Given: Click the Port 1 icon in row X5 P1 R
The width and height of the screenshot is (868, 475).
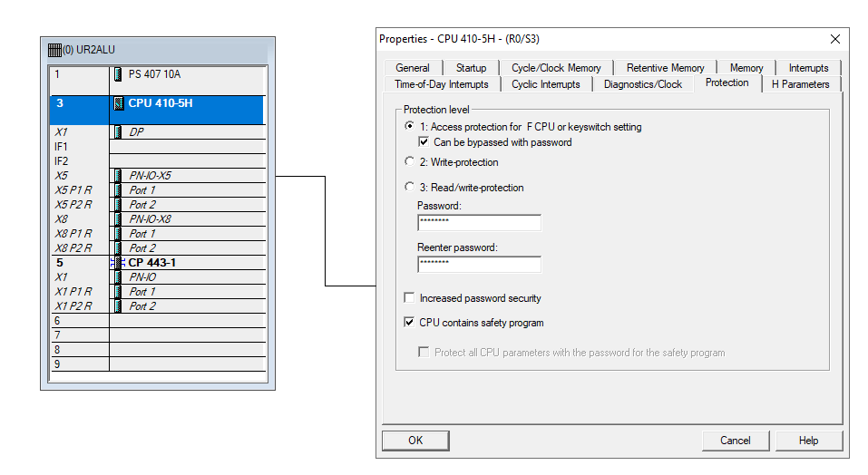Looking at the screenshot, I should tap(118, 190).
